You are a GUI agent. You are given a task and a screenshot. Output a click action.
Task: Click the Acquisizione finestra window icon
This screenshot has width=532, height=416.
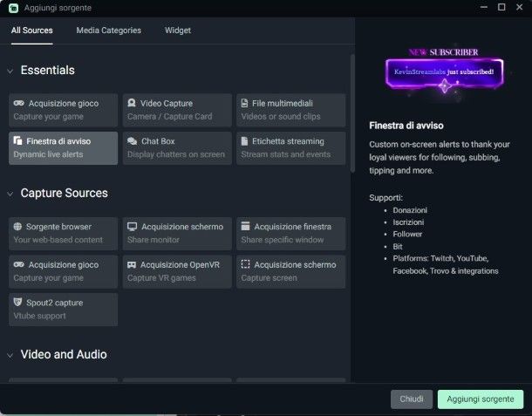(245, 226)
